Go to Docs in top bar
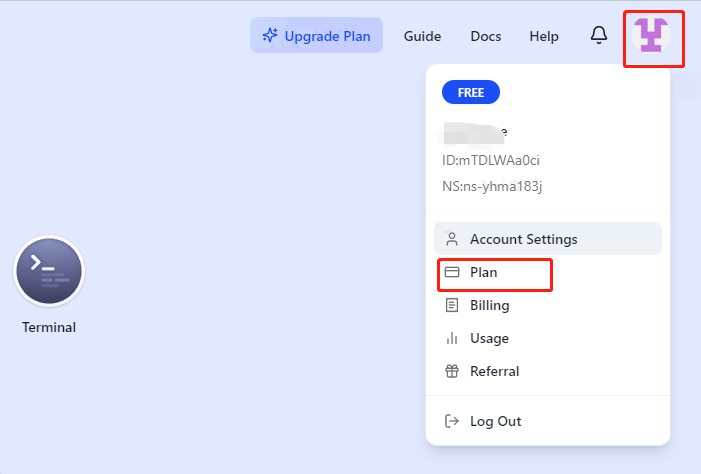The image size is (701, 474). [x=486, y=36]
